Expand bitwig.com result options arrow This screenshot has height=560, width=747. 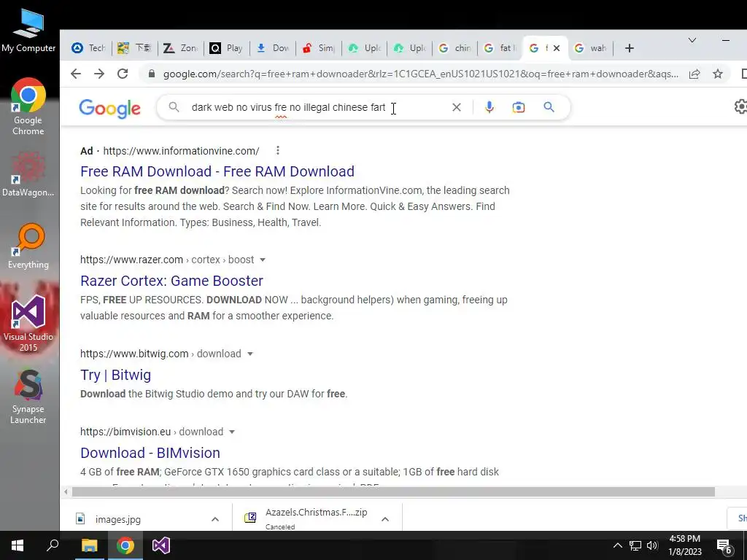point(250,354)
